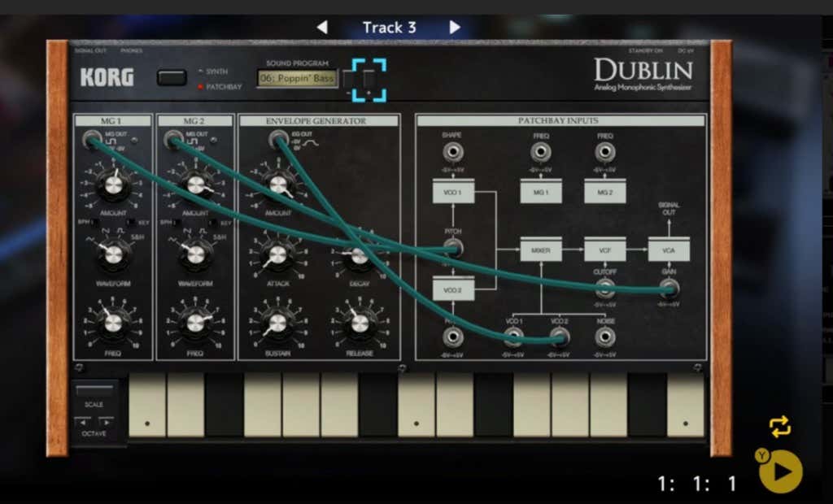Go to the previous track arrow

pos(322,28)
